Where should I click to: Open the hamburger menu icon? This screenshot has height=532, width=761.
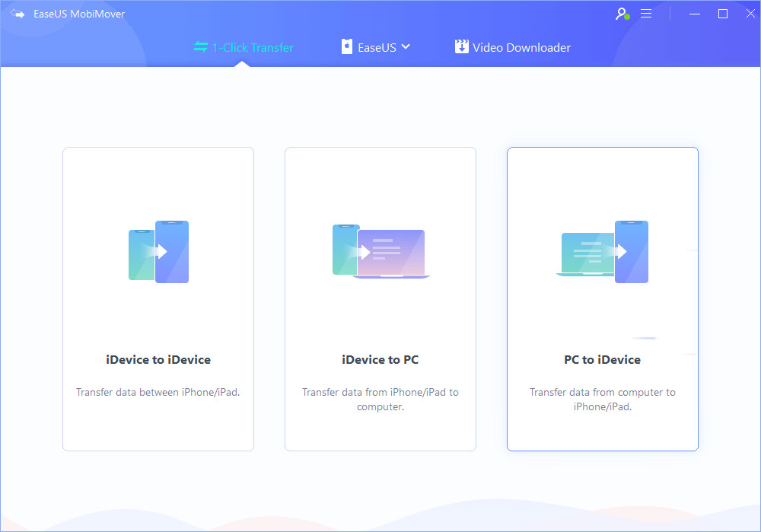click(646, 14)
